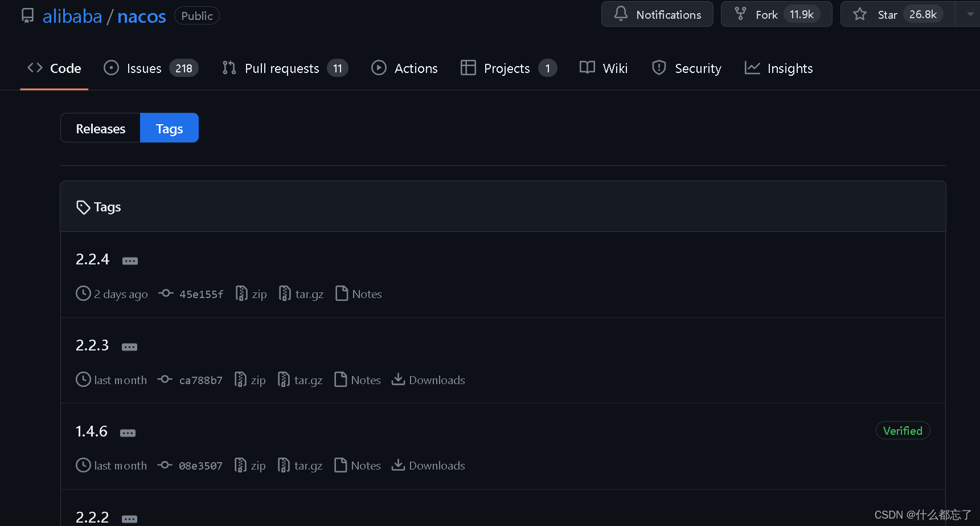The image size is (980, 526).
Task: Open Notes for tag 1.4.6
Action: (358, 465)
